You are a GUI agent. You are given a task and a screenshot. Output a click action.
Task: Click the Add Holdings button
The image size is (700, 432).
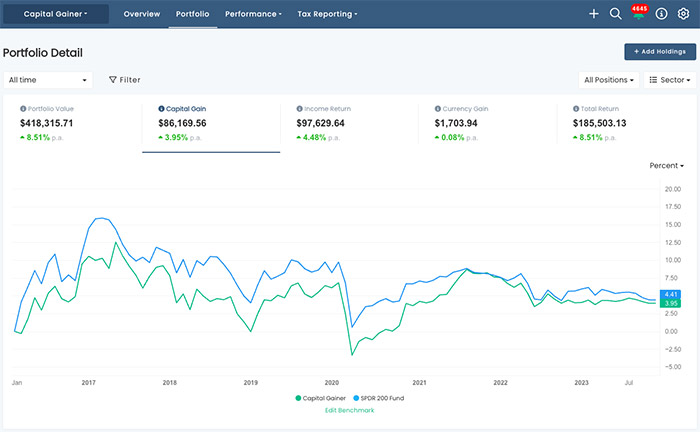click(x=660, y=52)
